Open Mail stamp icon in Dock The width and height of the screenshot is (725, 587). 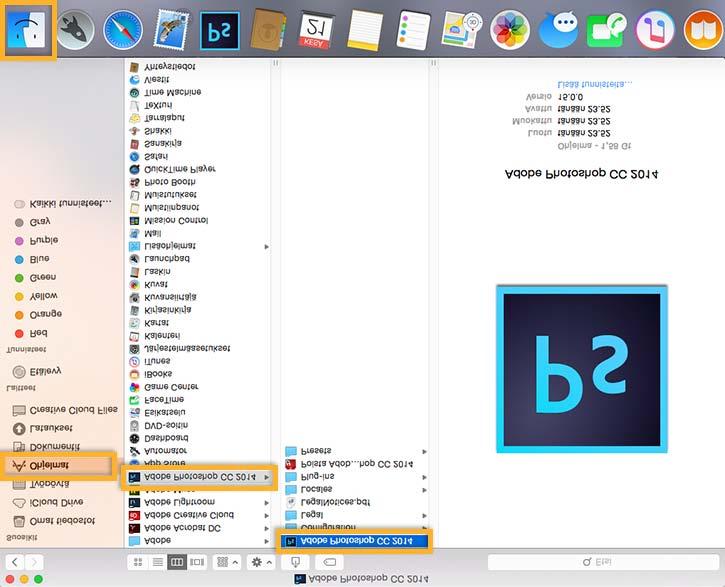[x=171, y=30]
